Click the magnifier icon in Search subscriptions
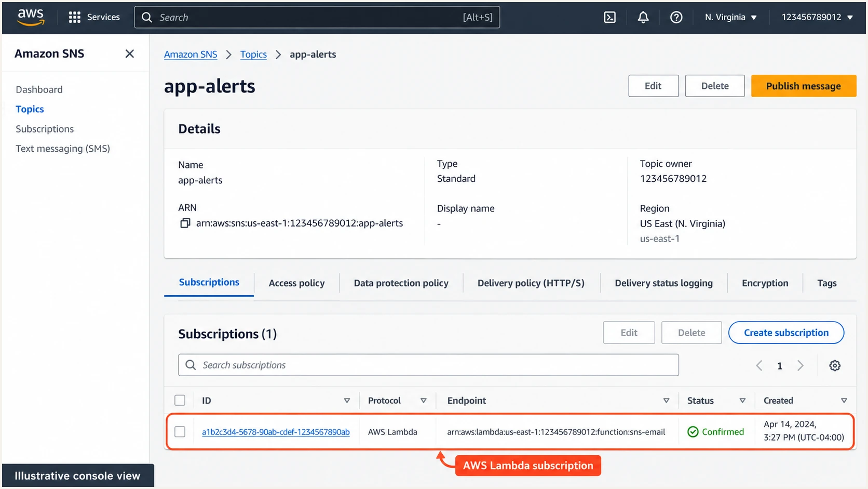 191,365
